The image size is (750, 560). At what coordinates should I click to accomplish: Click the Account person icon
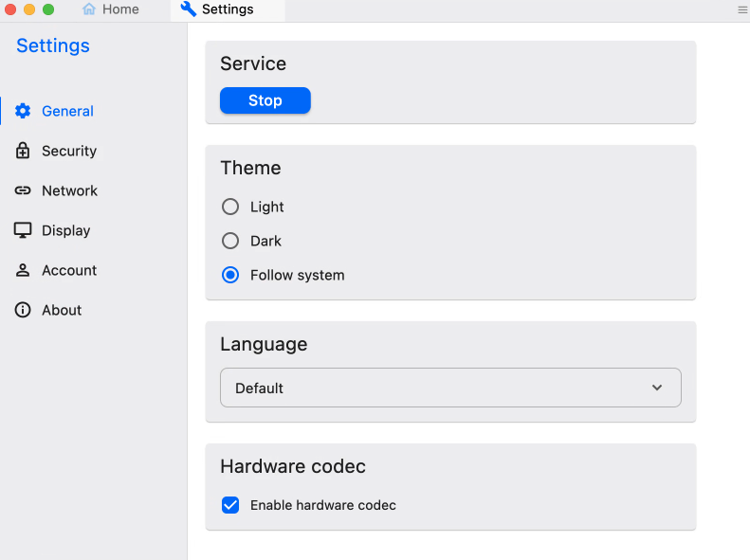(23, 270)
